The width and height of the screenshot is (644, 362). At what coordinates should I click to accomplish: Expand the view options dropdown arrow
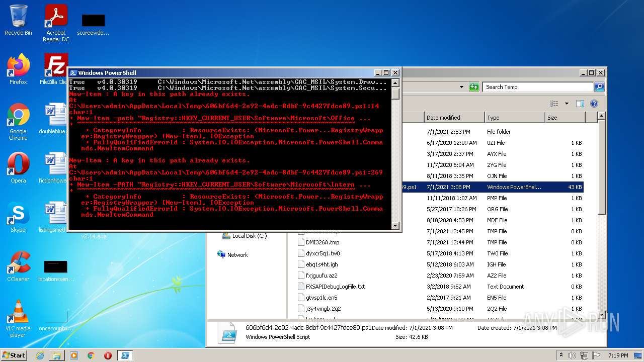tap(566, 104)
